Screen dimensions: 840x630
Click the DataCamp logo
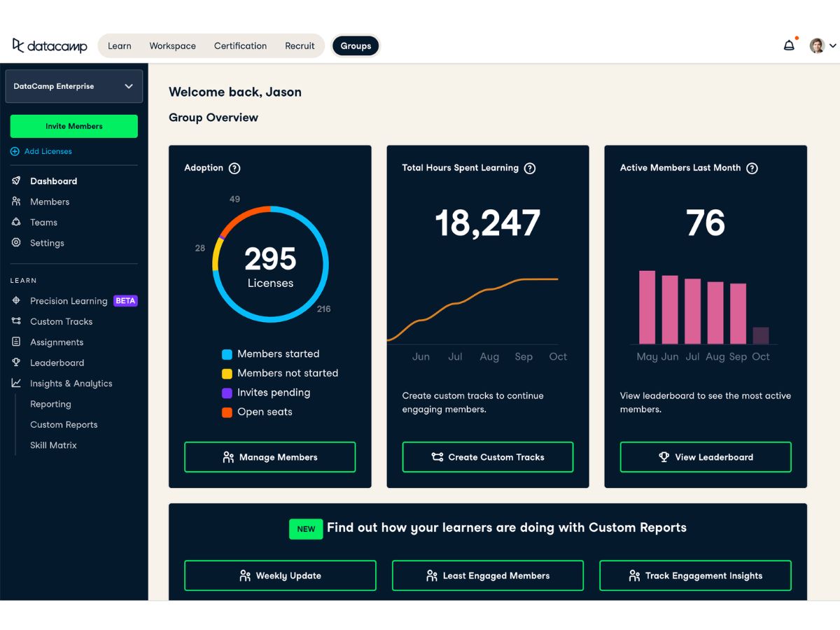50,45
